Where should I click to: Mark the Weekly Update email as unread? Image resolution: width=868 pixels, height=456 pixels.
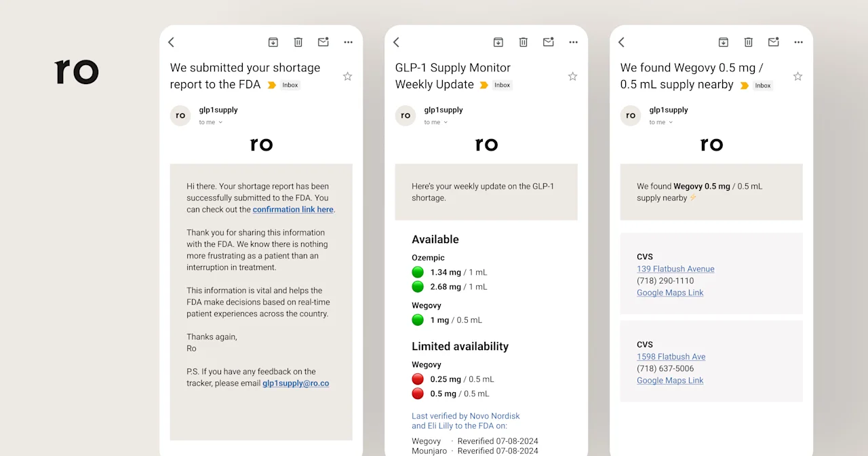tap(549, 42)
